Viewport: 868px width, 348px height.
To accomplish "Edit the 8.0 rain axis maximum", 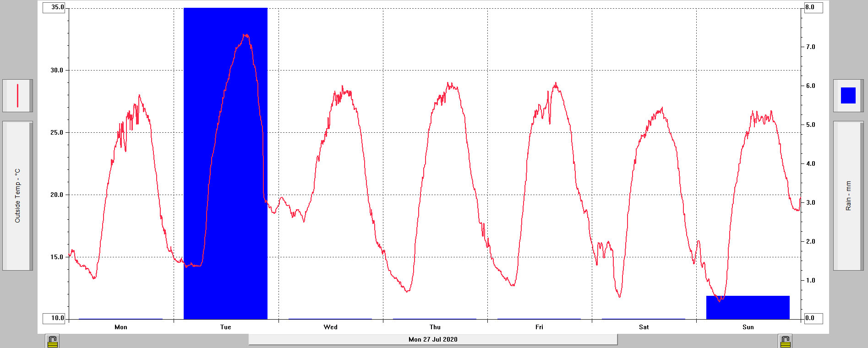I will (x=813, y=7).
